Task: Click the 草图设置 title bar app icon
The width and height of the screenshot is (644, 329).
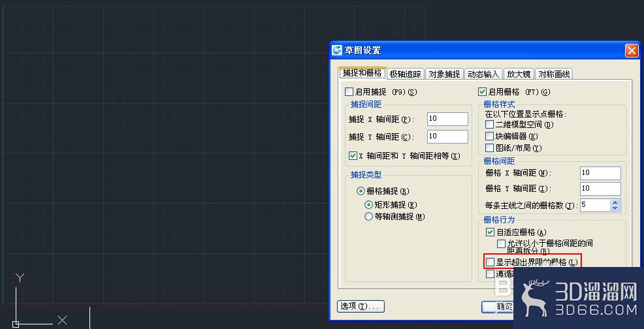Action: click(337, 50)
